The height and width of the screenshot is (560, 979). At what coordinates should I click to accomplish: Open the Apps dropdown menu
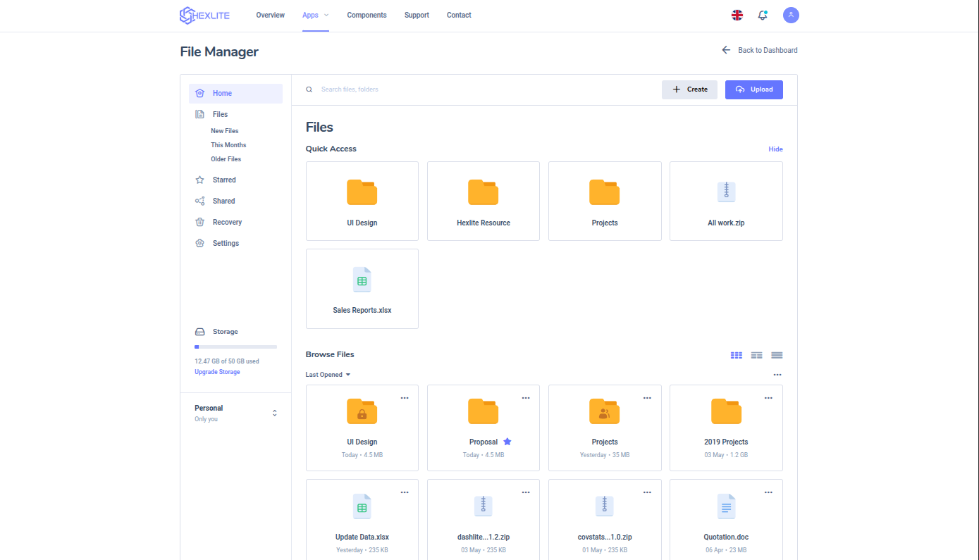(x=315, y=15)
